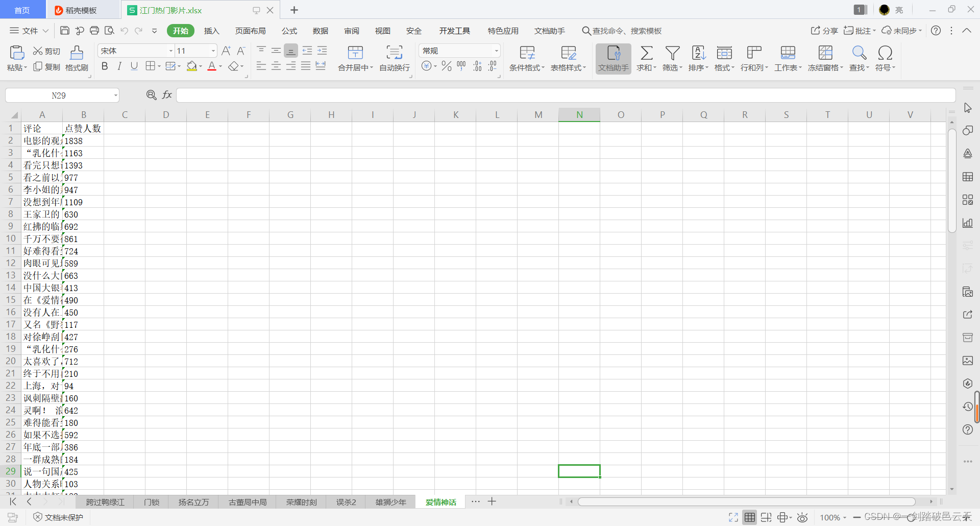The image size is (980, 526).
Task: Click the Table Style (表格样式) icon
Action: point(568,53)
